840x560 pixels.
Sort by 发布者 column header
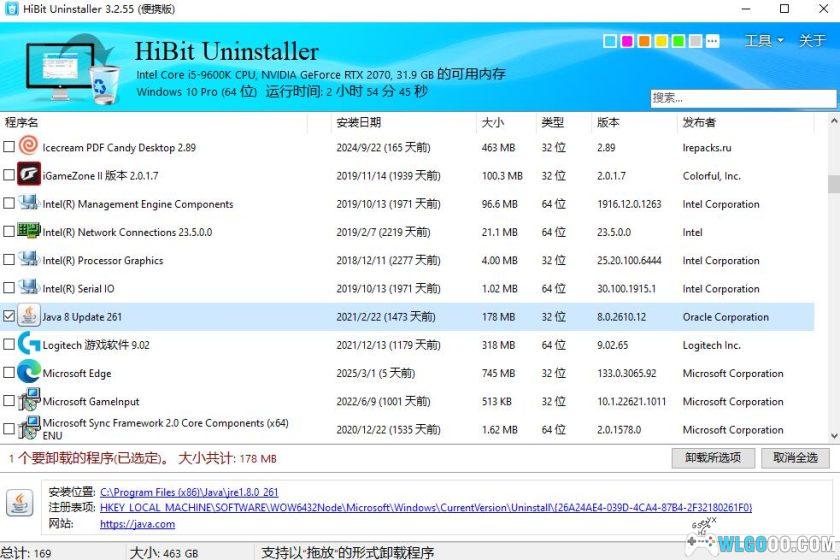pyautogui.click(x=746, y=122)
